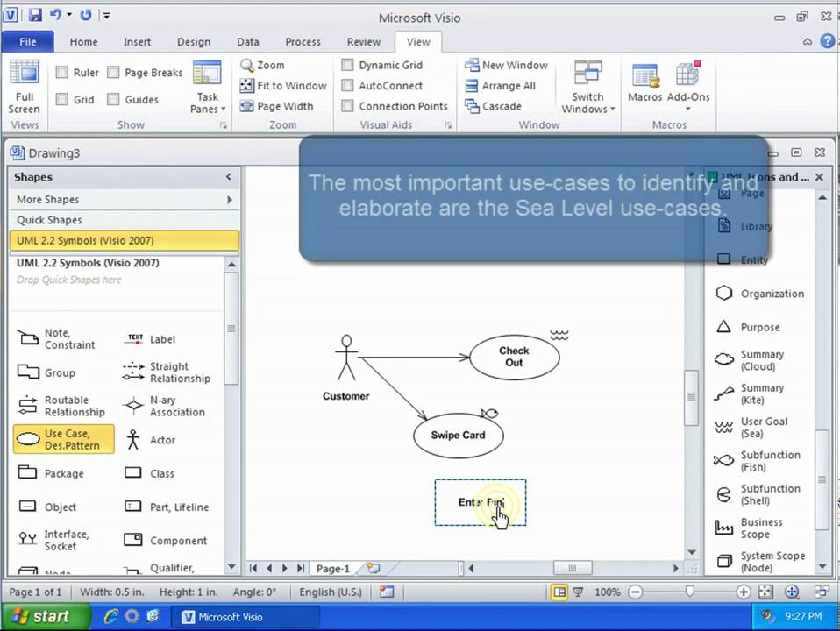
Task: Collapse the Shapes pane chevron
Action: (228, 177)
